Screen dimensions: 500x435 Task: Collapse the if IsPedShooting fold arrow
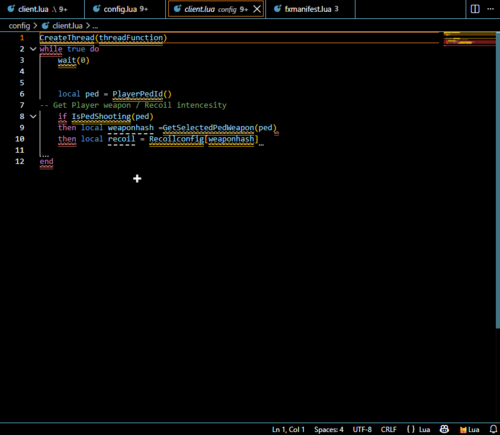33,116
